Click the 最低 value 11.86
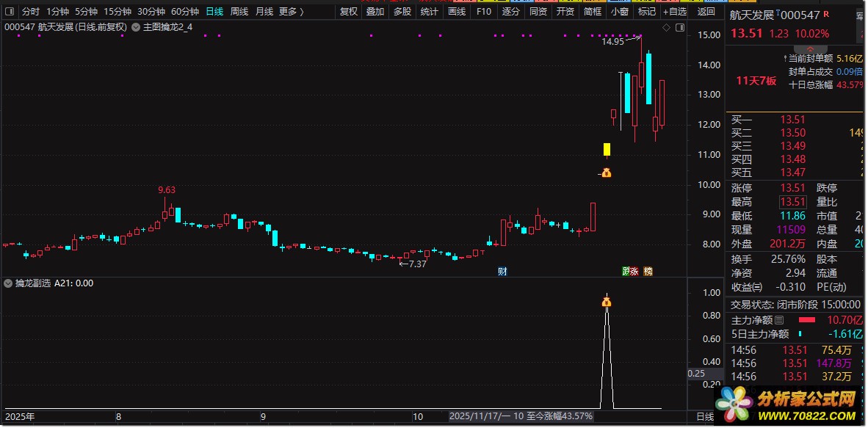868x428 pixels. click(x=792, y=216)
